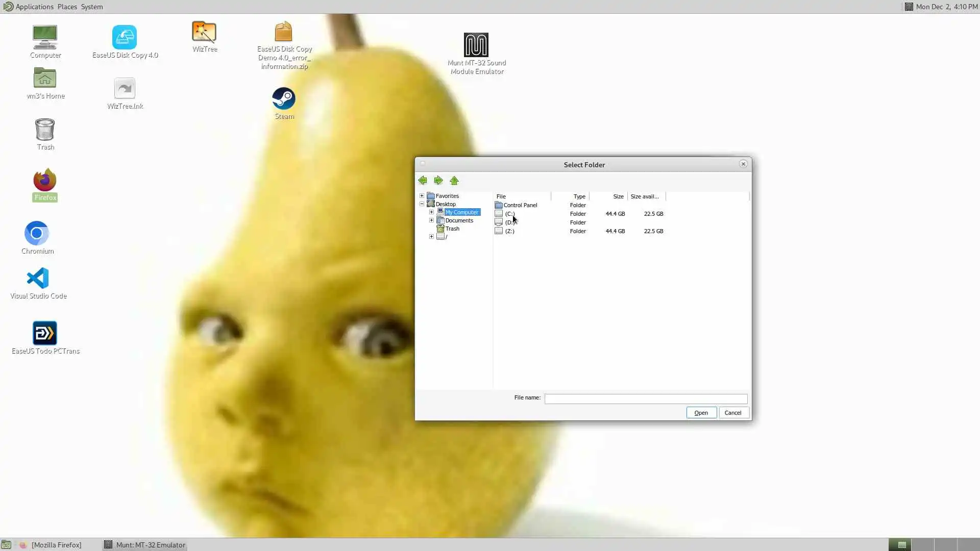Open the Applications menu
The image size is (980, 551).
click(x=34, y=7)
